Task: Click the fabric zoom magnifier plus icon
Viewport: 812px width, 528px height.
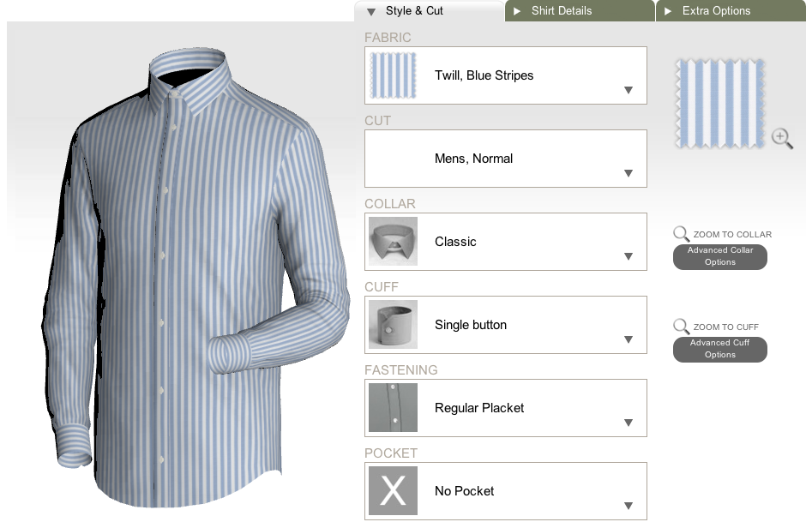Action: pos(782,138)
